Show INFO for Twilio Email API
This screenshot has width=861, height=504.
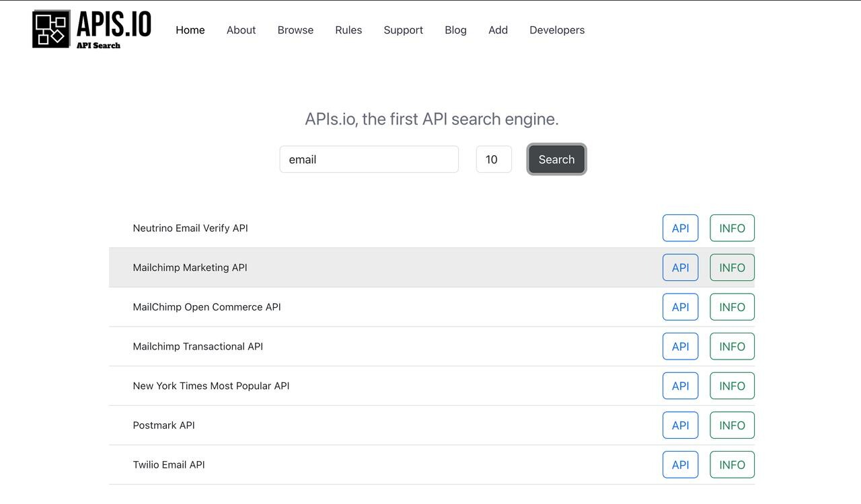pyautogui.click(x=732, y=464)
